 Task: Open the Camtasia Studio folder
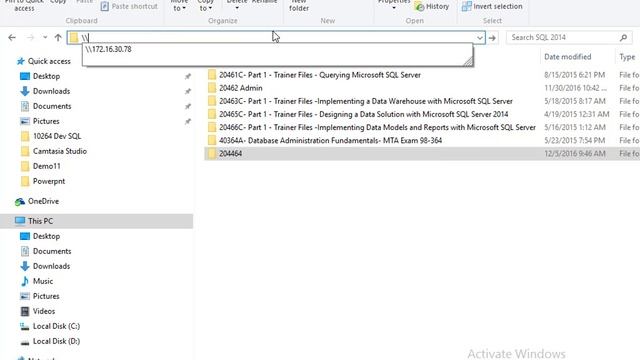pyautogui.click(x=60, y=151)
